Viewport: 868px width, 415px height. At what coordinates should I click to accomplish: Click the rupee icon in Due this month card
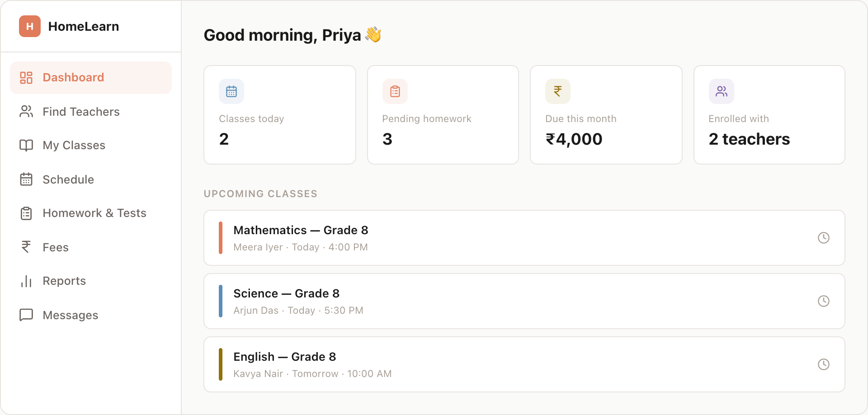pyautogui.click(x=558, y=91)
